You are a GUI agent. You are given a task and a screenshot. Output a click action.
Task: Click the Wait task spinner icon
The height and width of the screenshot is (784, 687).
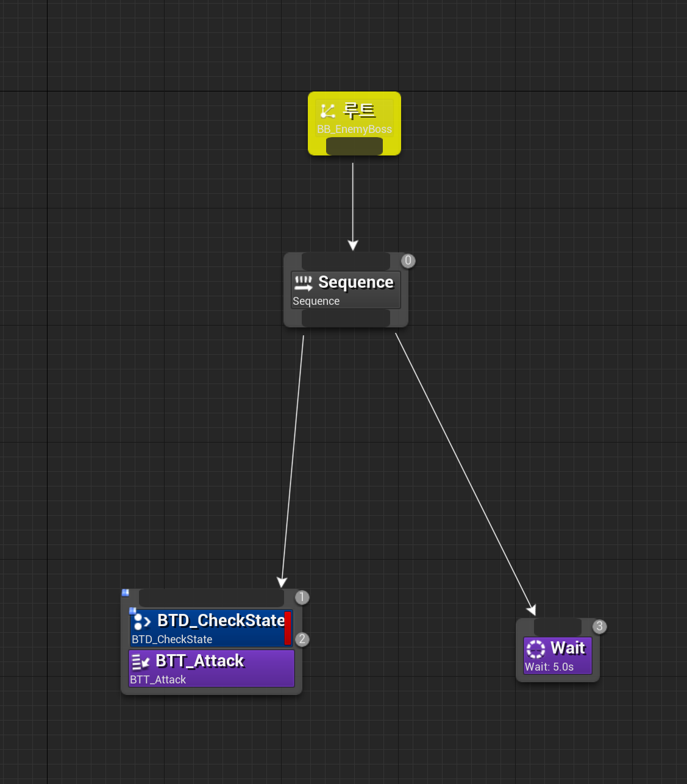536,649
